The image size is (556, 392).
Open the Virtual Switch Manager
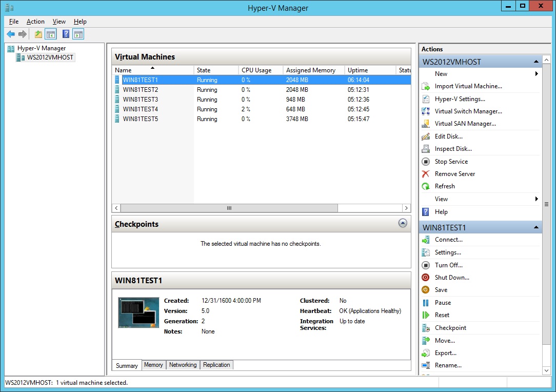pyautogui.click(x=468, y=111)
